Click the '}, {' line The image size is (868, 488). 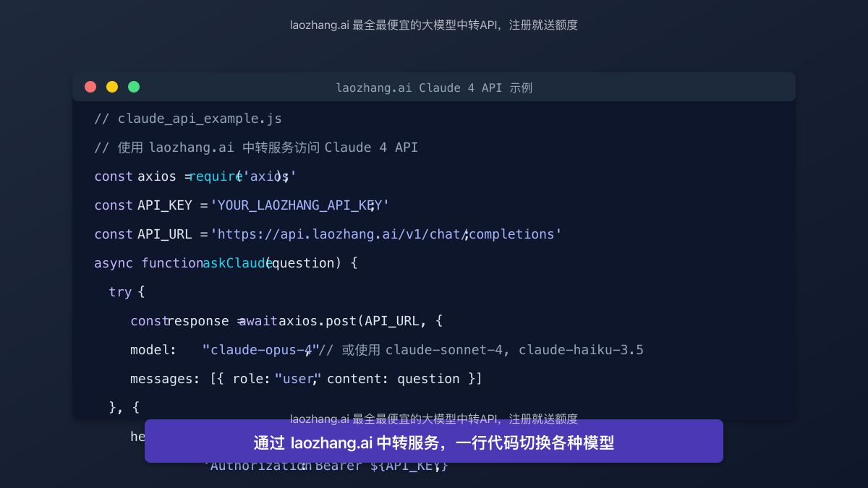click(124, 408)
